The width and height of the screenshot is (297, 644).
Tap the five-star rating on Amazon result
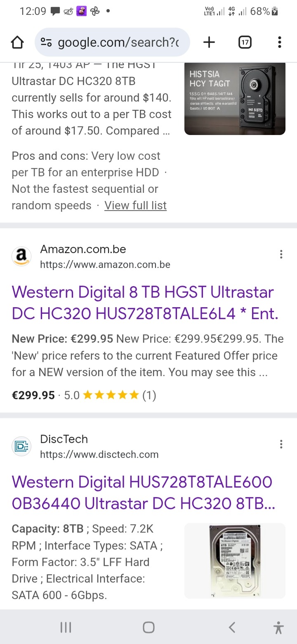point(111,395)
